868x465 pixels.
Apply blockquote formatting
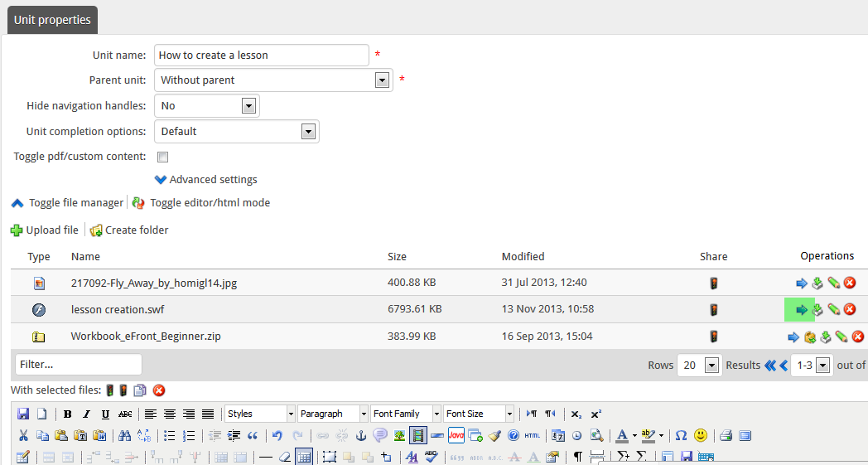point(253,436)
